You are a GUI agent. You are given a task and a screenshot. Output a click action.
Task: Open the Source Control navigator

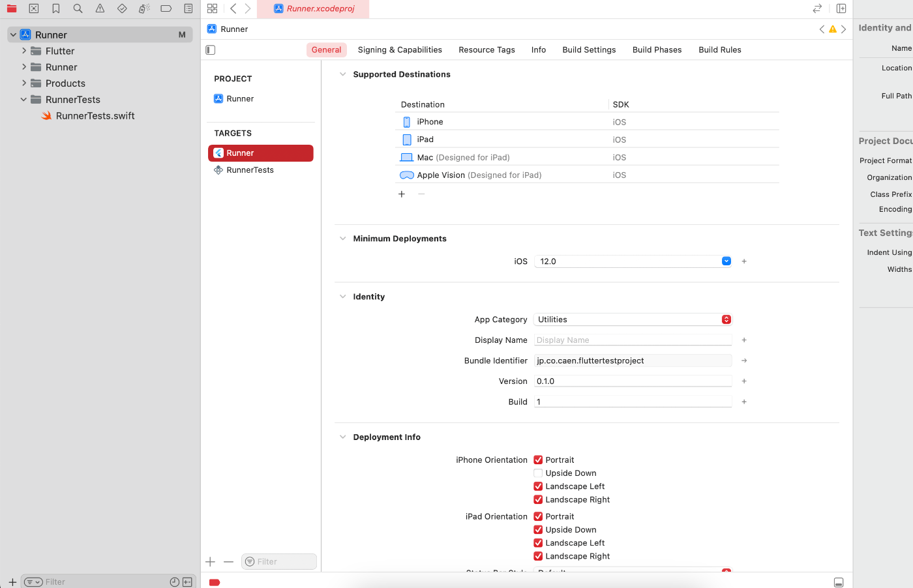click(x=34, y=8)
